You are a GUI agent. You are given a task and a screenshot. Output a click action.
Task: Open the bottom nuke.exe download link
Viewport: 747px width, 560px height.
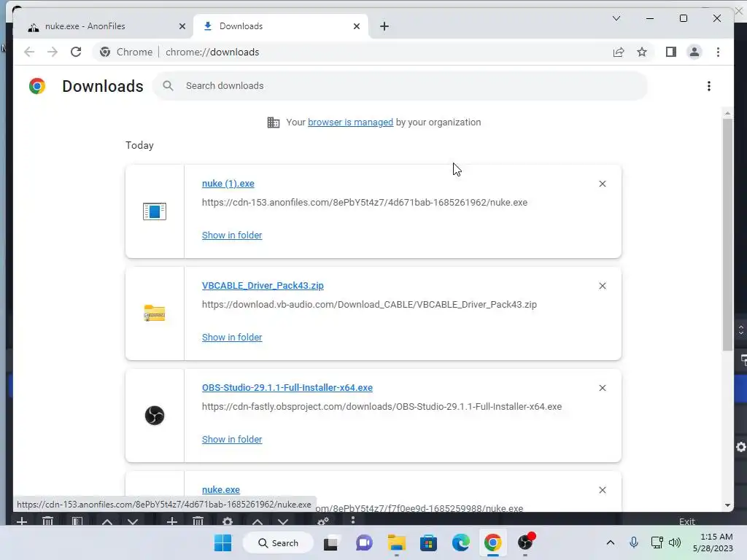tap(220, 490)
